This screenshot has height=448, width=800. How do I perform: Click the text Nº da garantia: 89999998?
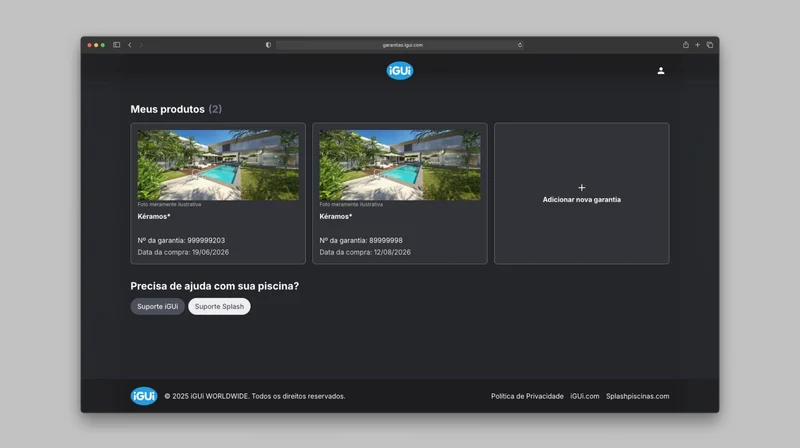pos(361,240)
